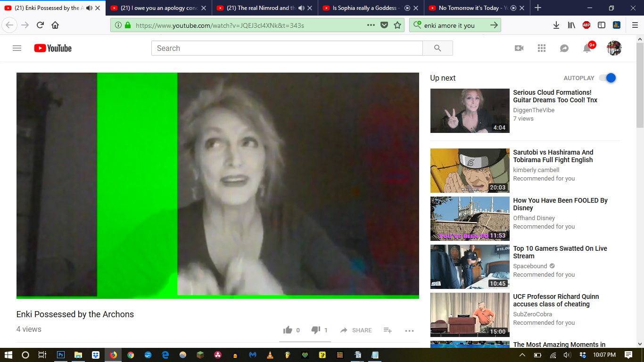This screenshot has height=362, width=644.
Task: Click the Adblock Plus extension icon
Action: coord(586,25)
